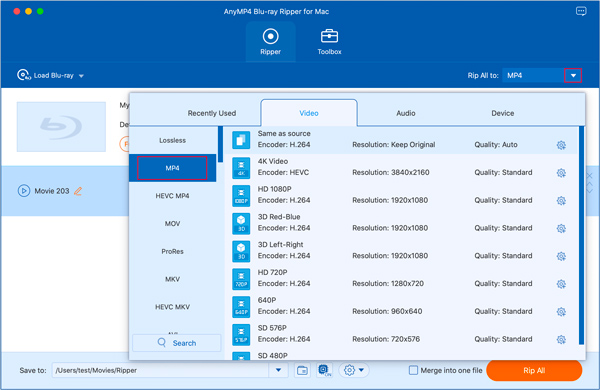600x390 pixels.
Task: Open the preferences gear dropdown at bottom
Action: [x=354, y=370]
